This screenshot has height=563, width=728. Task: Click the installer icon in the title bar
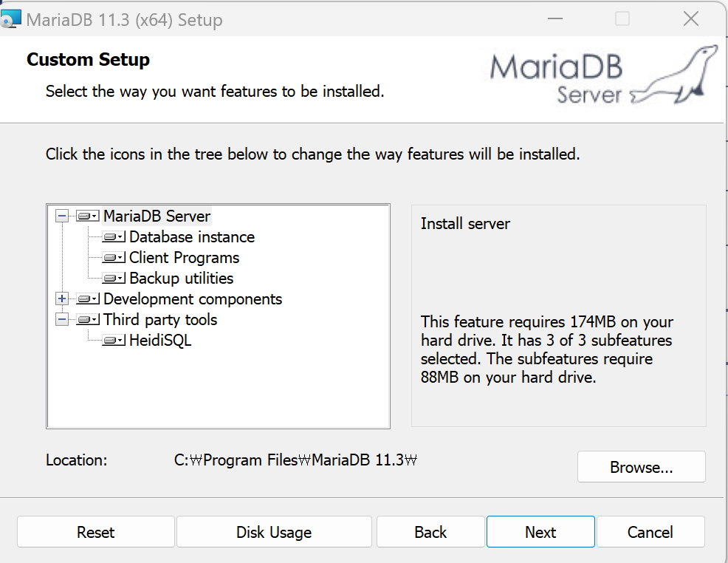(10, 19)
